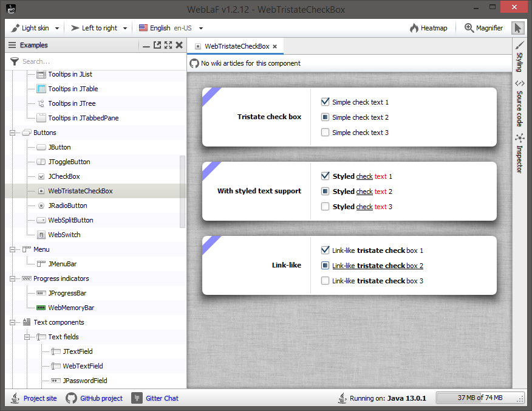Click the 37 MB of 74 MB memory bar
Image resolution: width=532 pixels, height=411 pixels.
[x=480, y=398]
